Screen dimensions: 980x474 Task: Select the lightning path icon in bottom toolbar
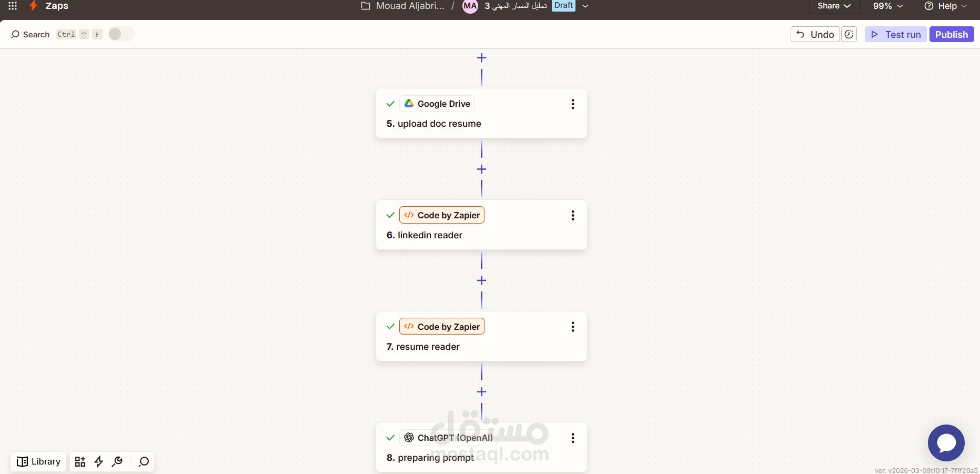click(99, 462)
